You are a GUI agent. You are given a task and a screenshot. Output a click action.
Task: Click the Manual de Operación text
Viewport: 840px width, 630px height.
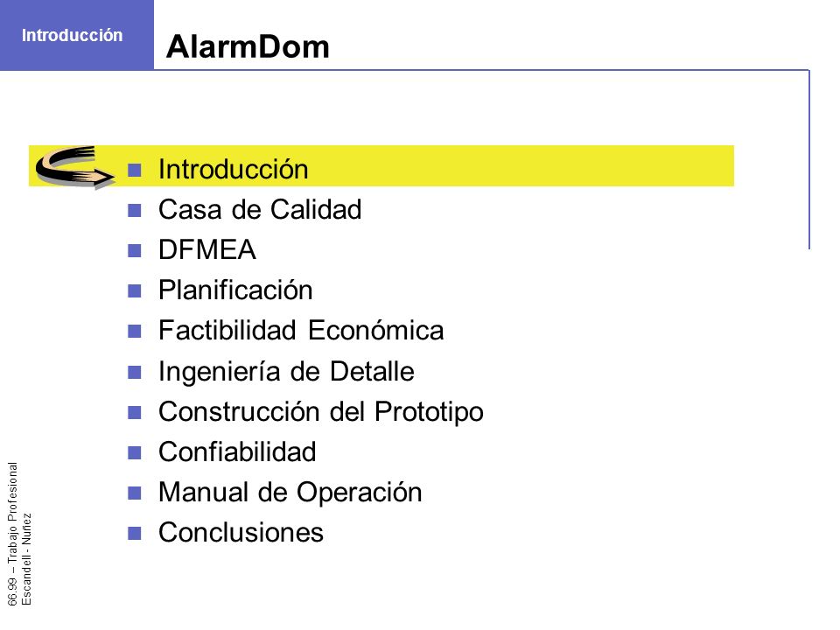click(x=290, y=493)
